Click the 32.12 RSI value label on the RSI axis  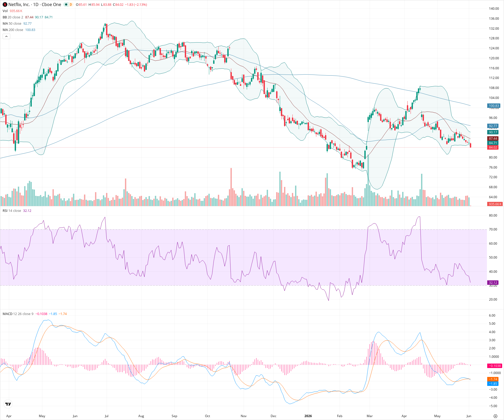pyautogui.click(x=493, y=283)
